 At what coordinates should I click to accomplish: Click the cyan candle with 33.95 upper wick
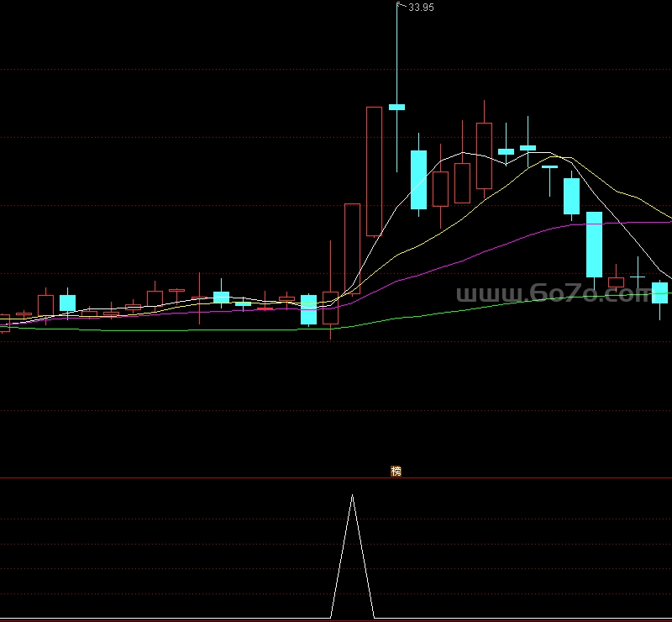tap(396, 107)
